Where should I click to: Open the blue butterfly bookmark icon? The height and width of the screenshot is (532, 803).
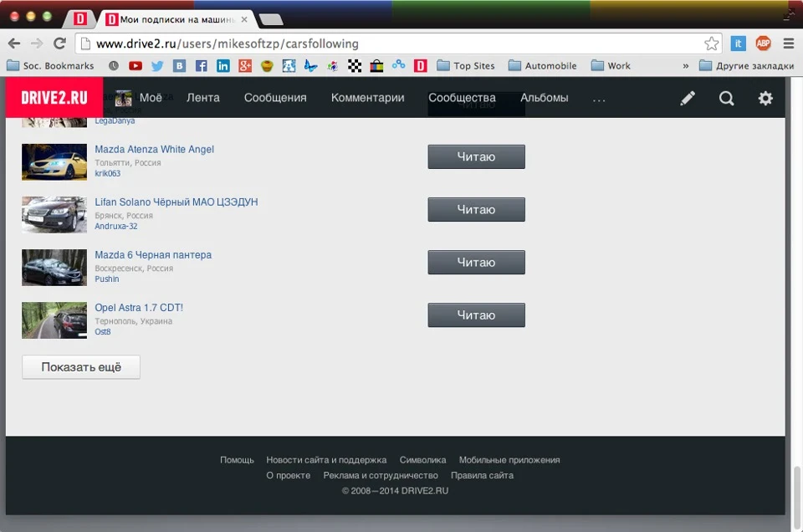(310, 65)
